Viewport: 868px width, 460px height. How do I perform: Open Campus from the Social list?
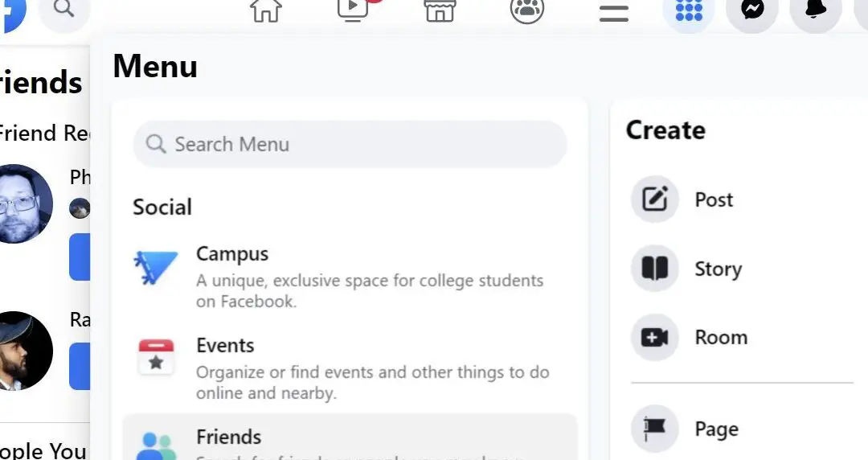click(x=350, y=276)
